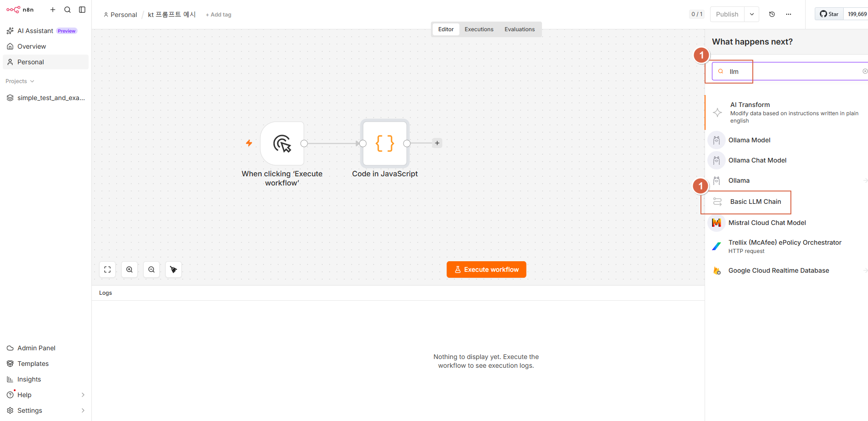Click plus handle after Code node
The height and width of the screenshot is (421, 868).
[x=437, y=143]
